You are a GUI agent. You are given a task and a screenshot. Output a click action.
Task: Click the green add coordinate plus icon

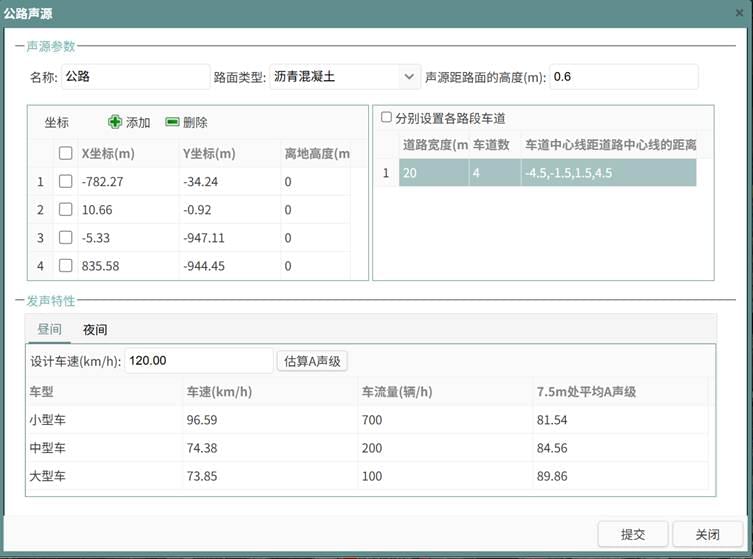[115, 122]
